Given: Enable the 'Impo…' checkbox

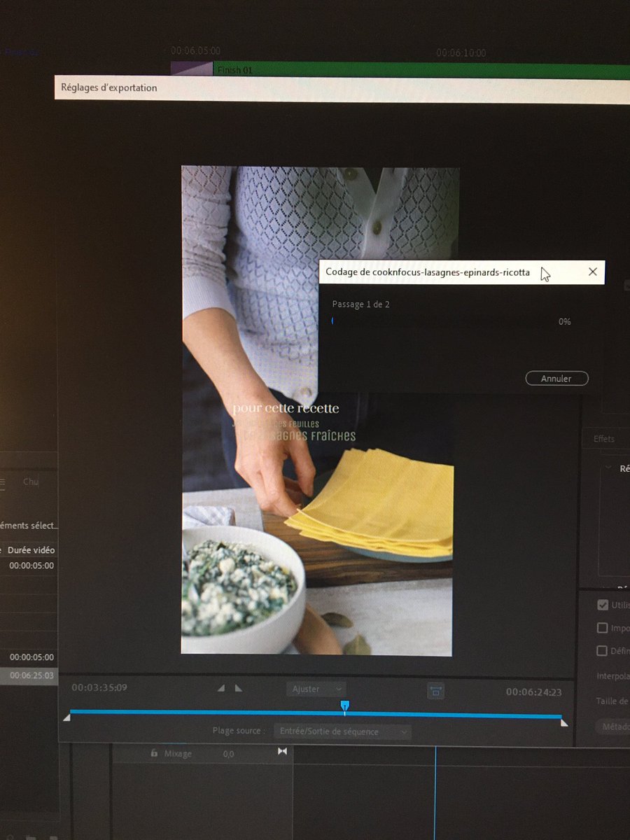Looking at the screenshot, I should tap(602, 628).
